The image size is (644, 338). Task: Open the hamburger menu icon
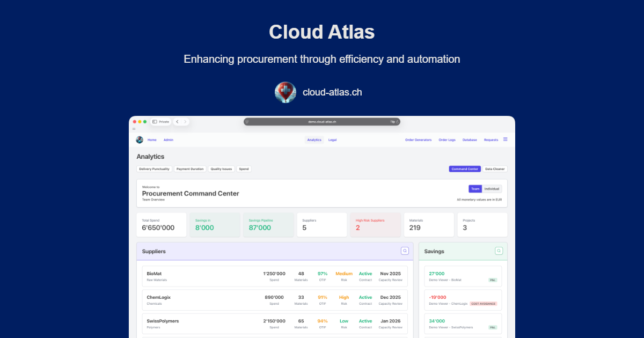point(505,139)
